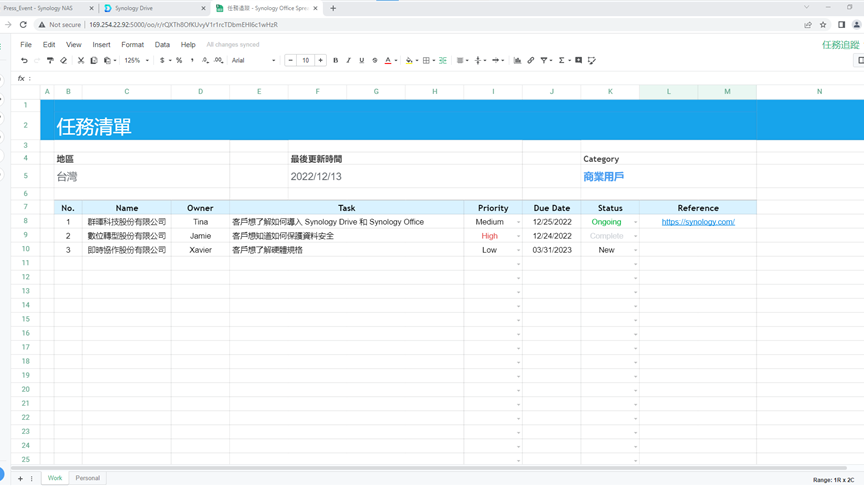864x486 pixels.
Task: Open the 125% zoom dropdown
Action: pos(137,61)
